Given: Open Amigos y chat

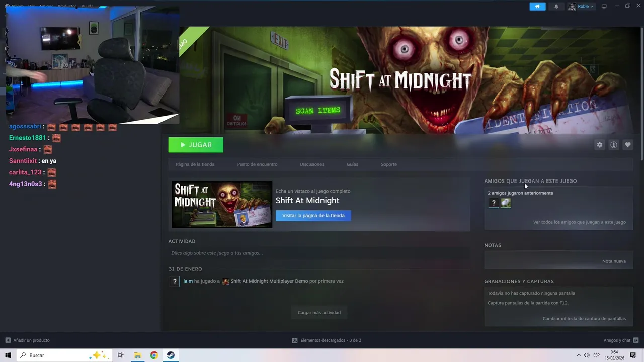Looking at the screenshot, I should [x=617, y=340].
